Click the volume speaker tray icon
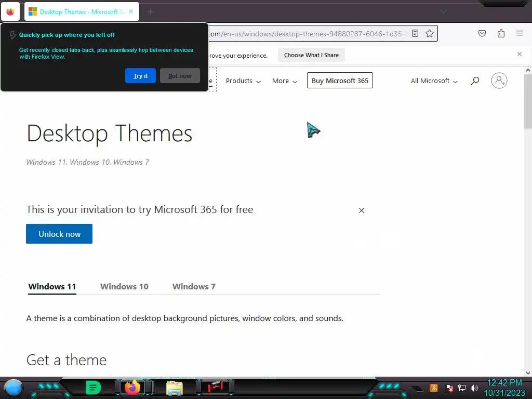The width and height of the screenshot is (532, 399). [474, 388]
